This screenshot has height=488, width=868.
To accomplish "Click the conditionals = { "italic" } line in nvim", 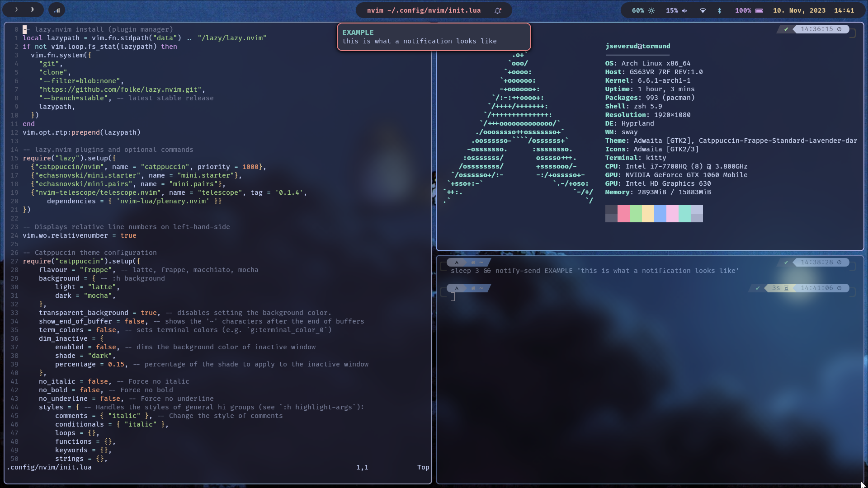I will point(112,424).
